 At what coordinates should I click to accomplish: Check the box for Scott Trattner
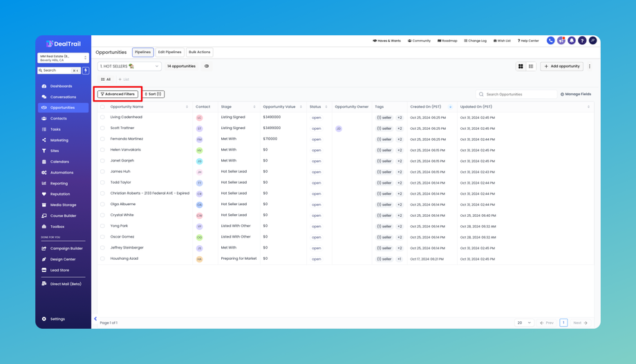pyautogui.click(x=102, y=128)
